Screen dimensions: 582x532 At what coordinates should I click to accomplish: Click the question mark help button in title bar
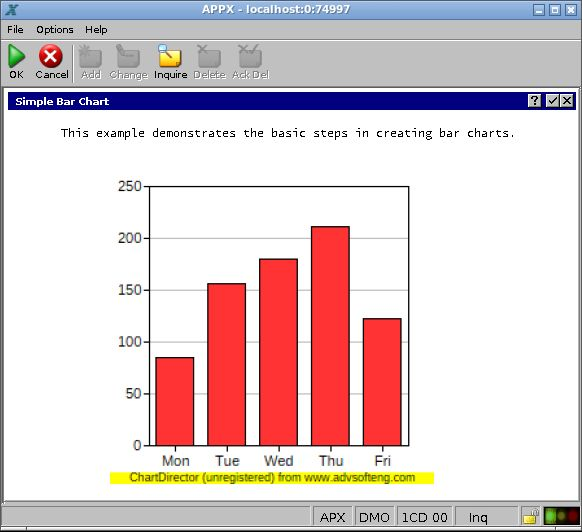pos(534,101)
